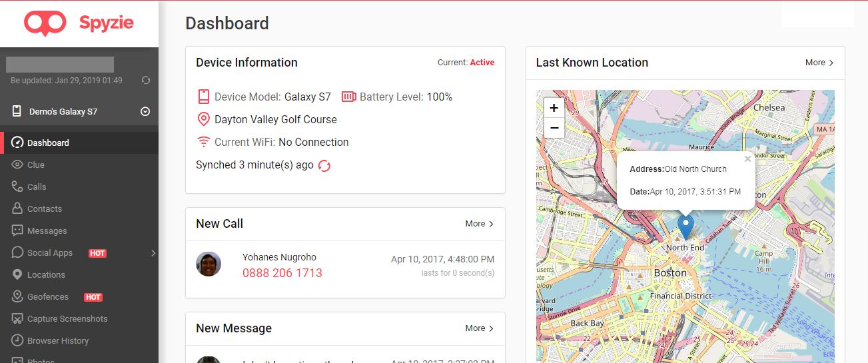Click the location pin icon beside Dayton Valley Golf Course
The width and height of the screenshot is (868, 363).
click(204, 120)
